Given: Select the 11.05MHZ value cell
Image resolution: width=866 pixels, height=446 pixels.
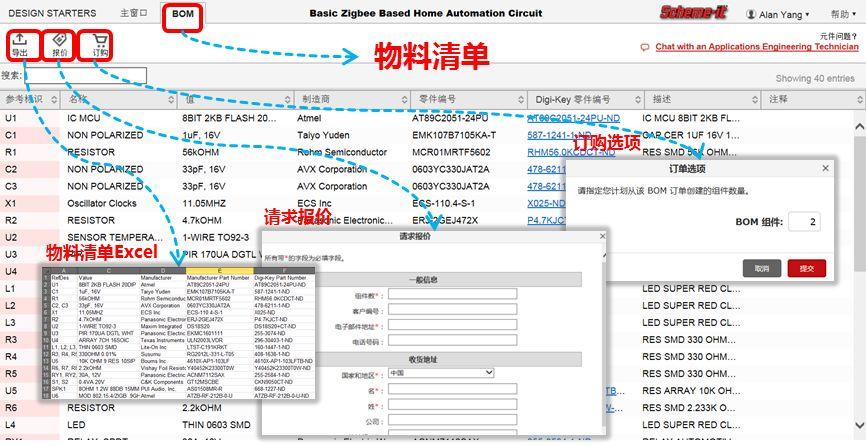Looking at the screenshot, I should click(x=204, y=203).
